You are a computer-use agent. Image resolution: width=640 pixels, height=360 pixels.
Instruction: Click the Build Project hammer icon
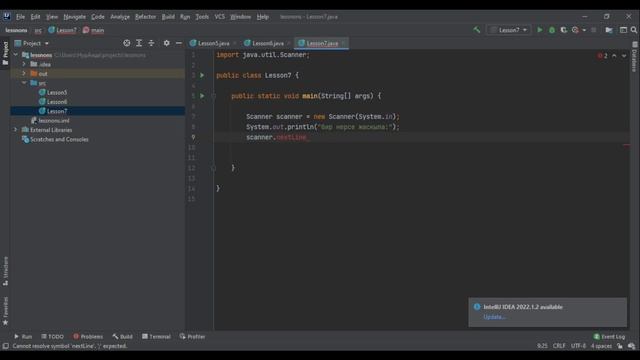476,30
